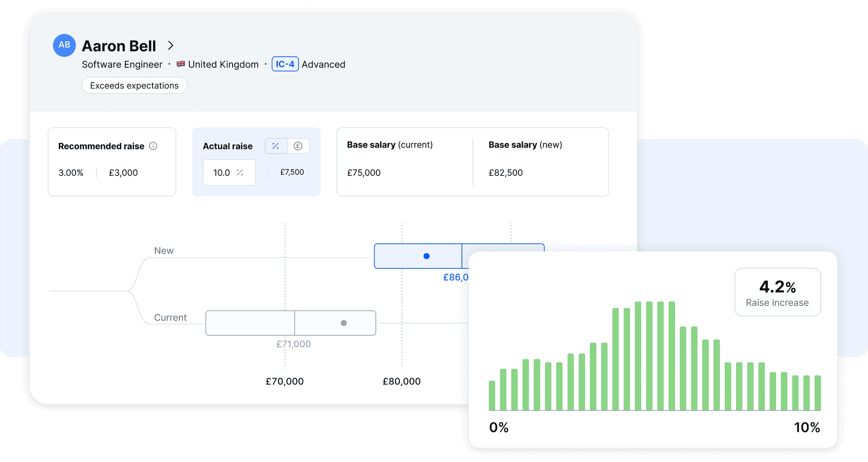868x462 pixels.
Task: Click the £82,500 new base salary value
Action: 505,172
